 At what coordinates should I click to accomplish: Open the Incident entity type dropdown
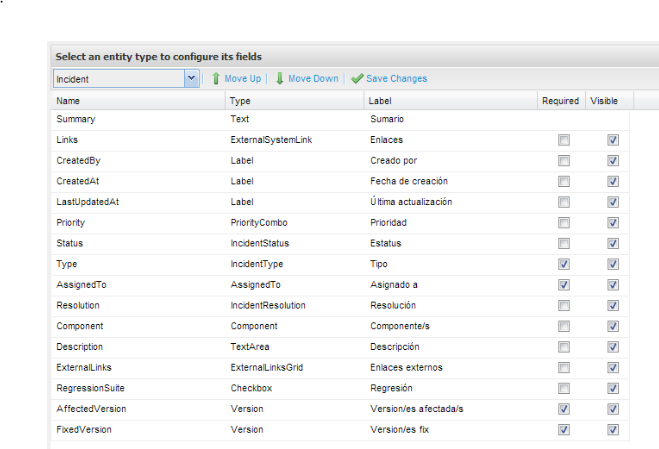[x=191, y=78]
